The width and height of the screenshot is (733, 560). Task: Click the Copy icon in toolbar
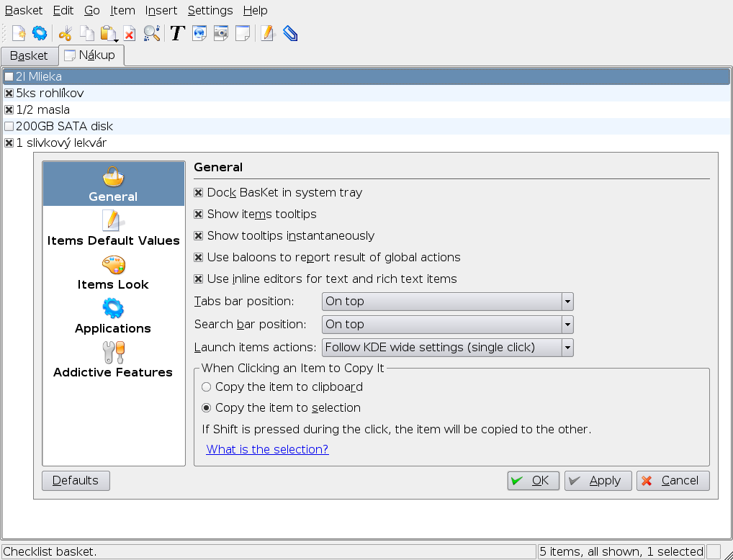[87, 33]
